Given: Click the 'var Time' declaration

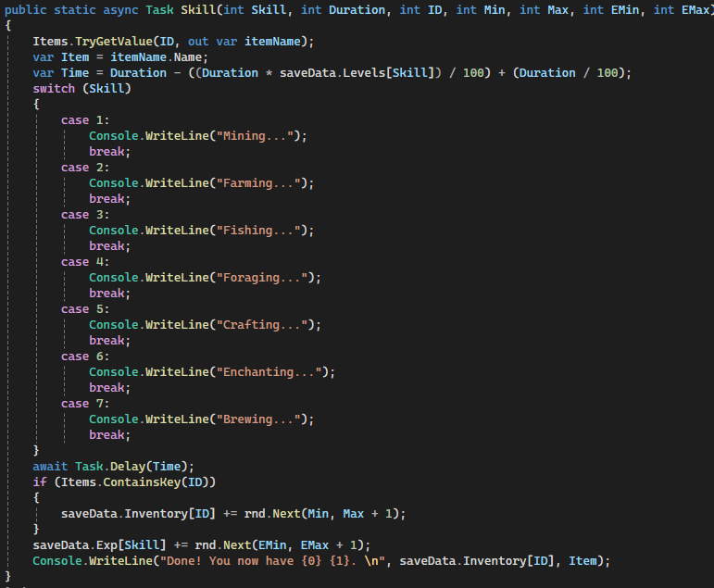Looking at the screenshot, I should (60, 73).
